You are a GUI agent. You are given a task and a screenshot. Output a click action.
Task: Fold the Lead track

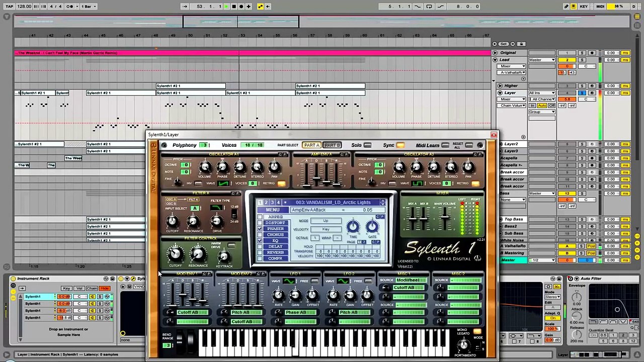click(495, 60)
